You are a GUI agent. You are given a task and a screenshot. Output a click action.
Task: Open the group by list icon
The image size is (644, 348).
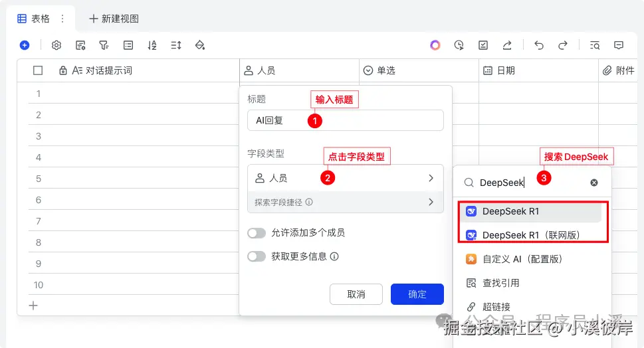128,45
